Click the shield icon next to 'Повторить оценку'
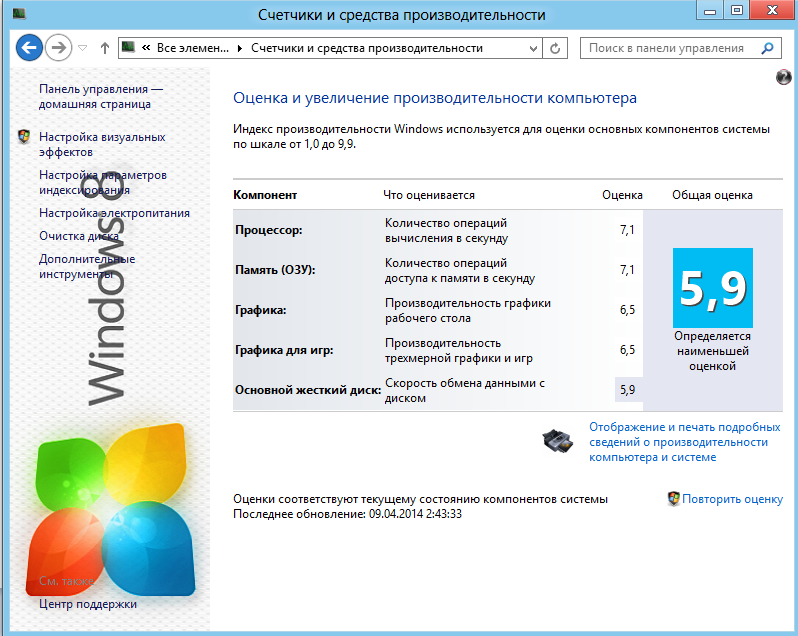 [x=673, y=499]
